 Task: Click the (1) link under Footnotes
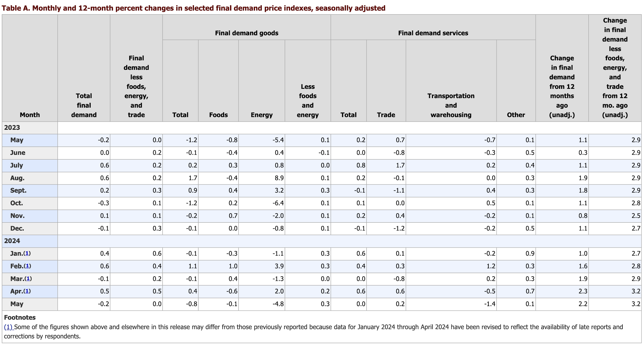(x=8, y=327)
